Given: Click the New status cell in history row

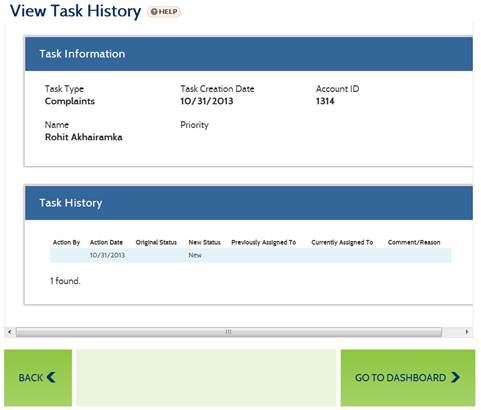Looking at the screenshot, I should point(195,255).
